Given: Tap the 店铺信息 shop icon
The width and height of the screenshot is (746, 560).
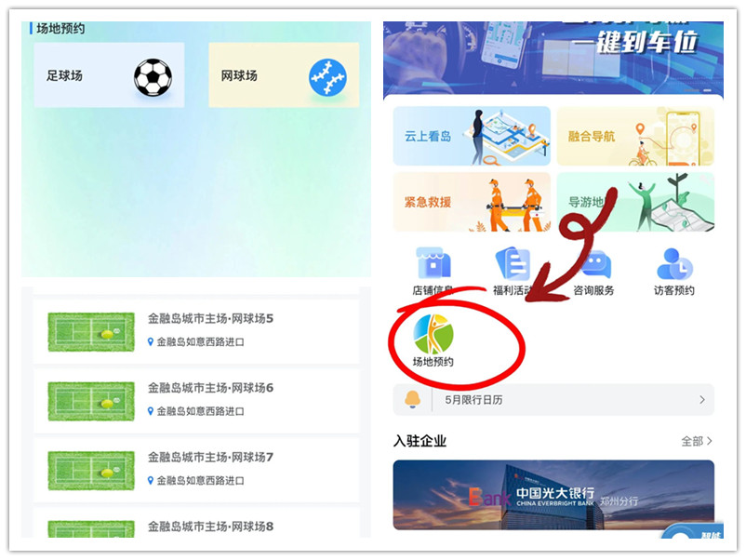Looking at the screenshot, I should (433, 262).
